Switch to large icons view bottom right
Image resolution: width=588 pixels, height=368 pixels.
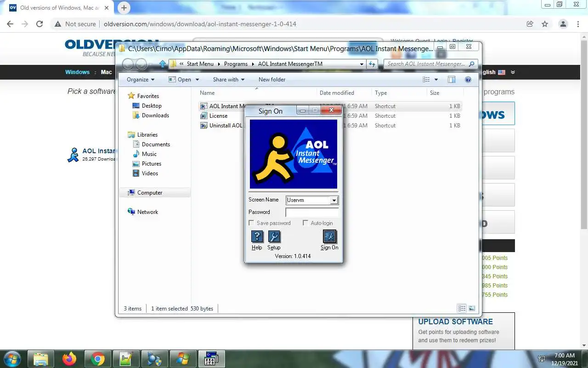471,308
